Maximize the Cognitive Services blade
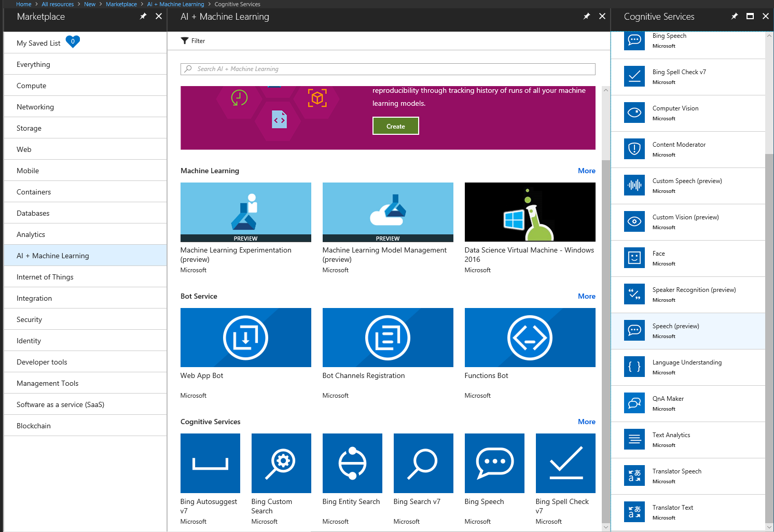Image resolution: width=774 pixels, height=532 pixels. click(x=750, y=16)
